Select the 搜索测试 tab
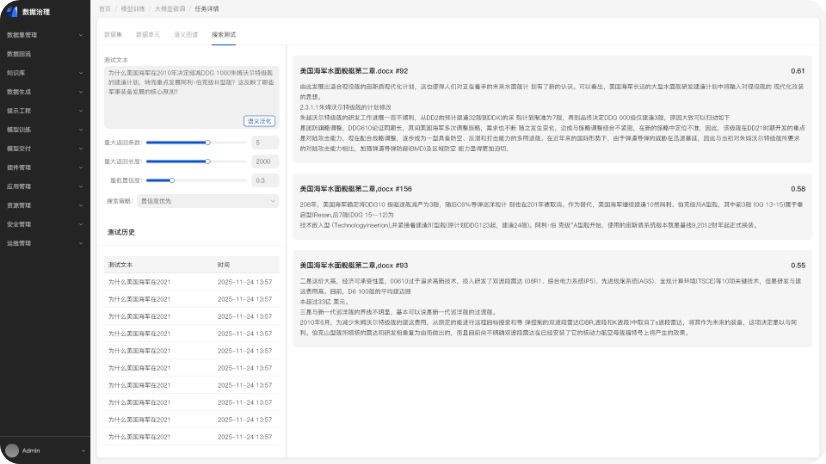Viewport: 826px width, 464px height. (x=223, y=35)
